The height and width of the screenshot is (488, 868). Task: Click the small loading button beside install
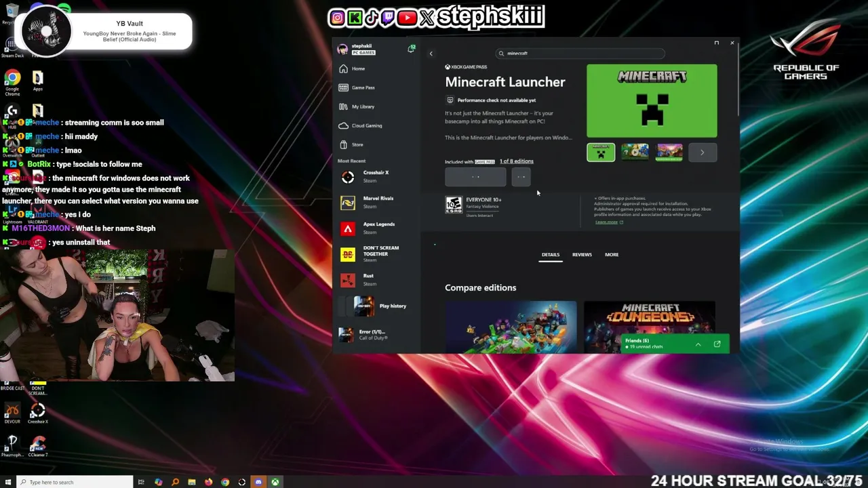click(x=521, y=177)
